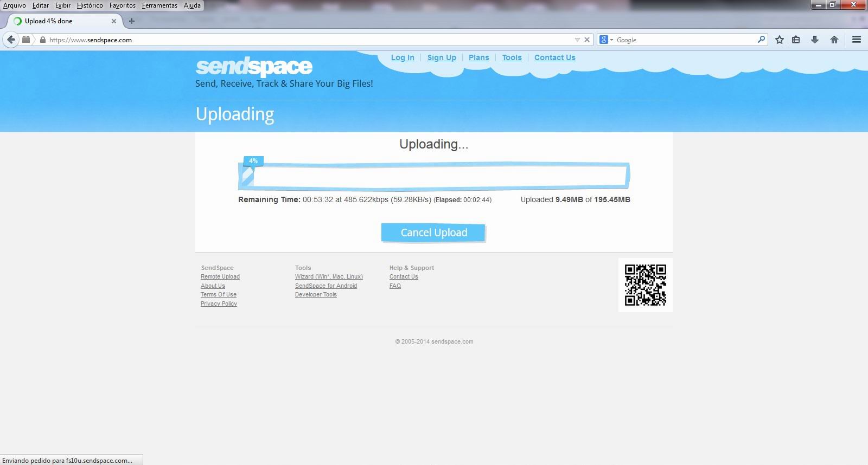The image size is (868, 465).
Task: Open the Histórico menu
Action: 90,5
